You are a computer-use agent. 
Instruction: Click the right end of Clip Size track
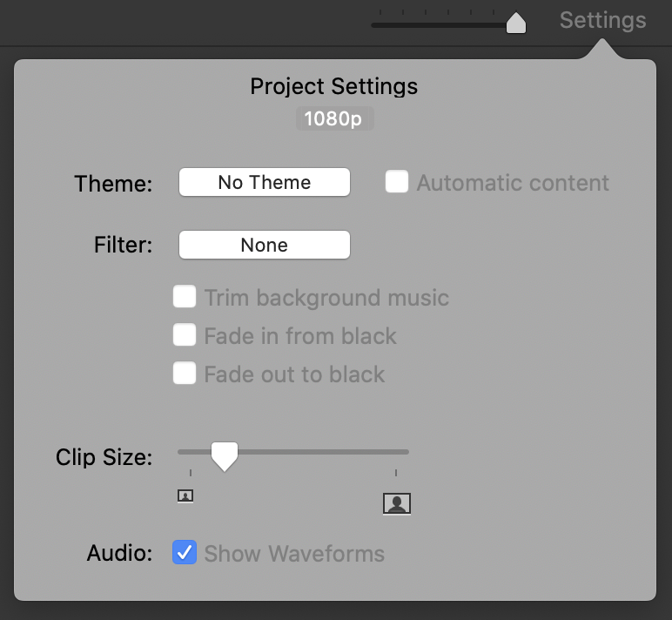click(406, 451)
